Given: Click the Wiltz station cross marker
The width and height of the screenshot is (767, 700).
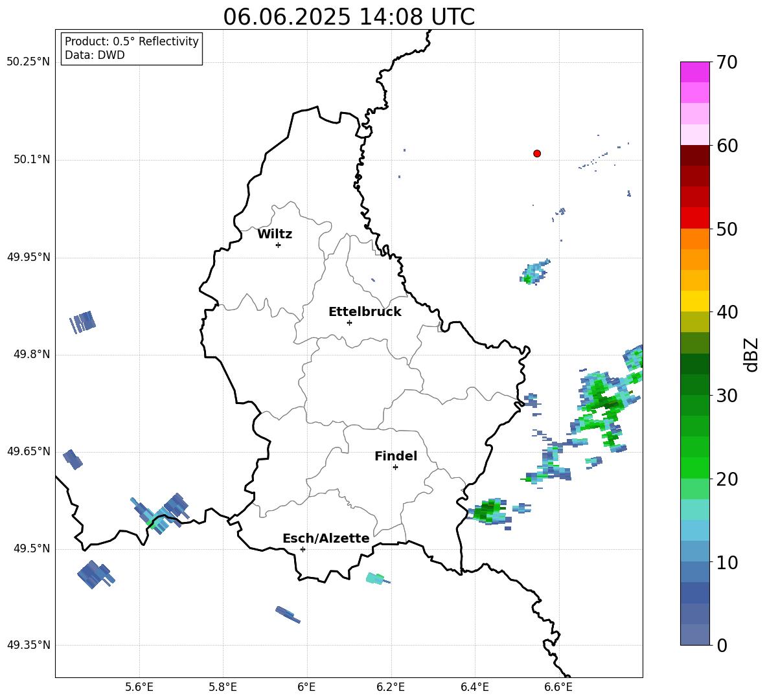Looking at the screenshot, I should [279, 245].
